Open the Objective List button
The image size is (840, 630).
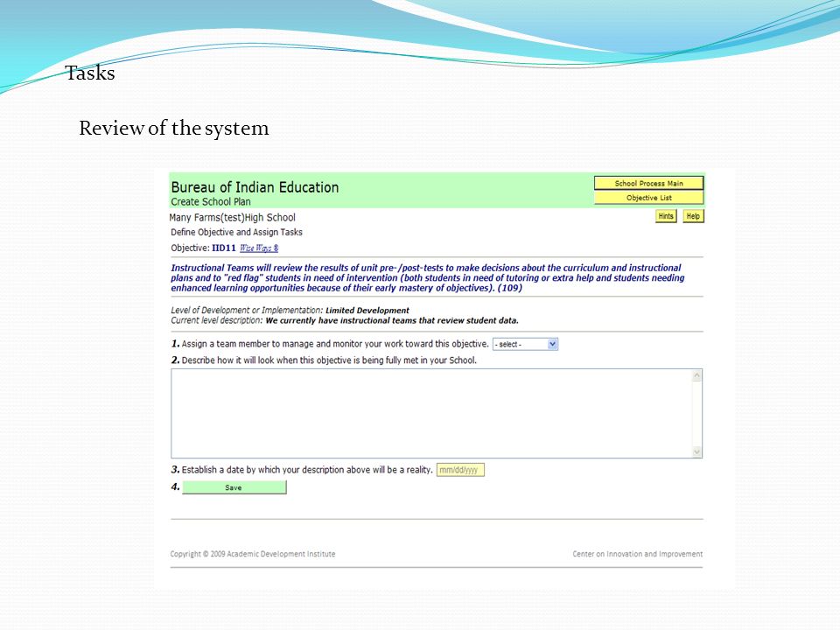648,198
